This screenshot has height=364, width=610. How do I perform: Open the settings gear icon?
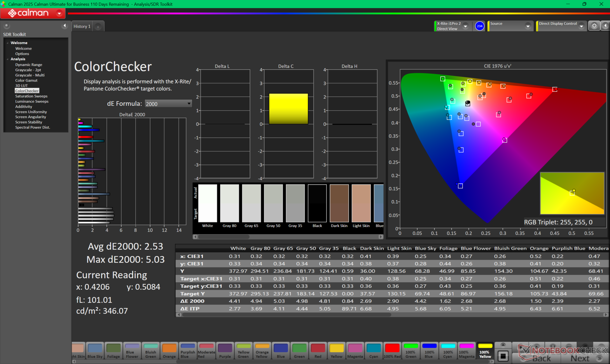tap(594, 26)
